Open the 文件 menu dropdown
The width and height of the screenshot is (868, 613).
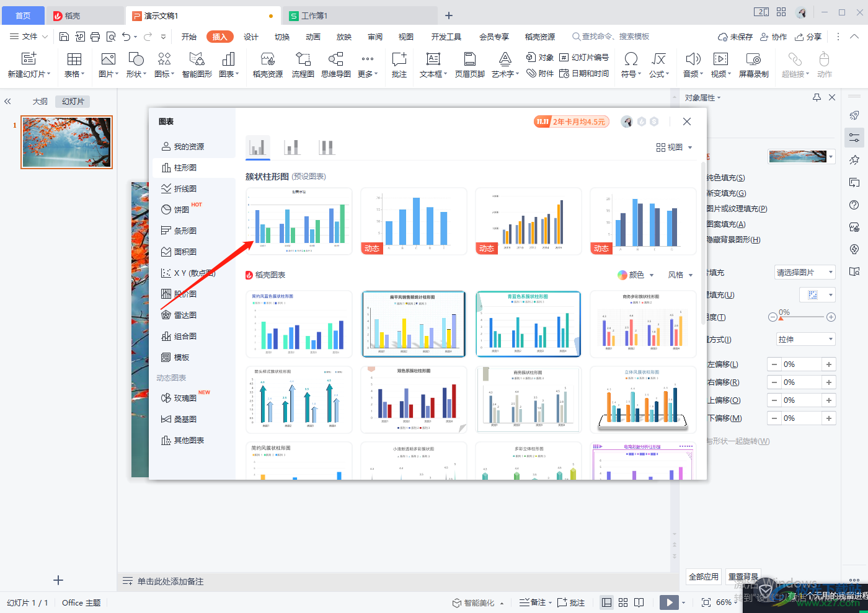(29, 37)
